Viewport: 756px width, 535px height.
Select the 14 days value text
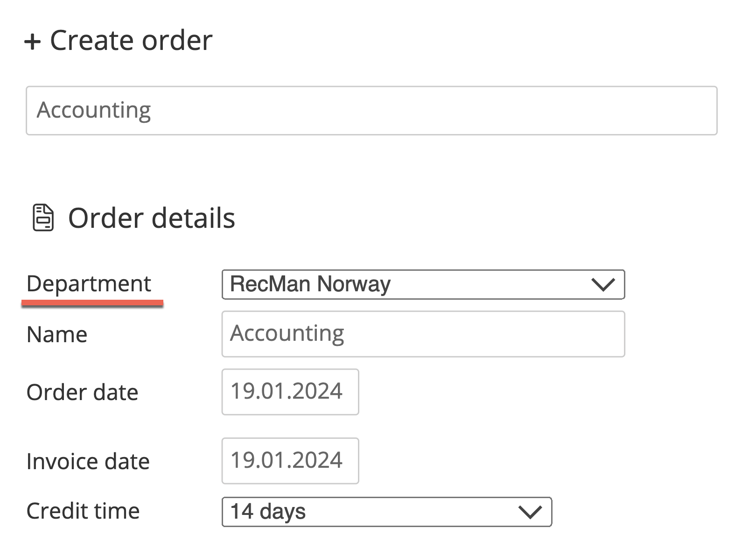268,512
